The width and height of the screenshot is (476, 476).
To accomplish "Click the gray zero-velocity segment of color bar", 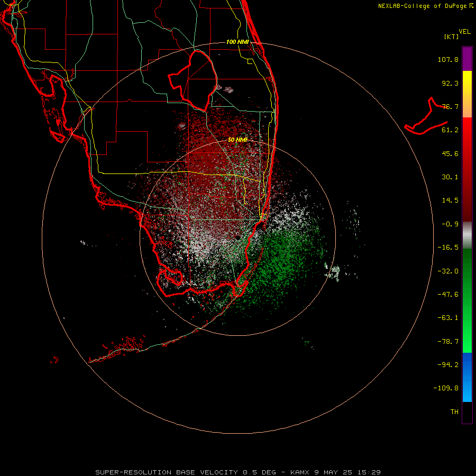I will [467, 235].
